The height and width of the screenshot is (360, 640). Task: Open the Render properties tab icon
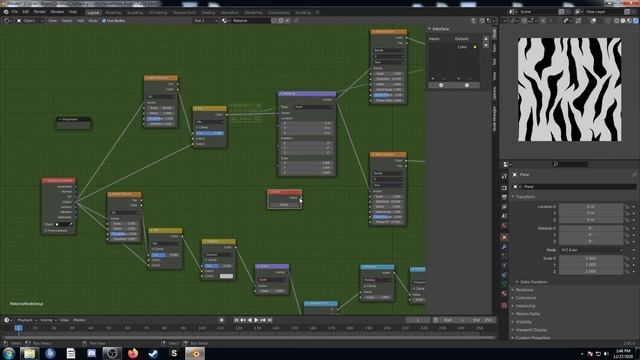tap(504, 188)
